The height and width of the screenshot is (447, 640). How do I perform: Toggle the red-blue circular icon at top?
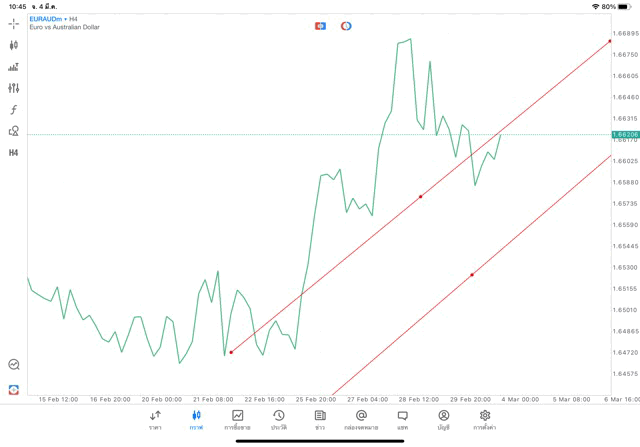(x=346, y=25)
